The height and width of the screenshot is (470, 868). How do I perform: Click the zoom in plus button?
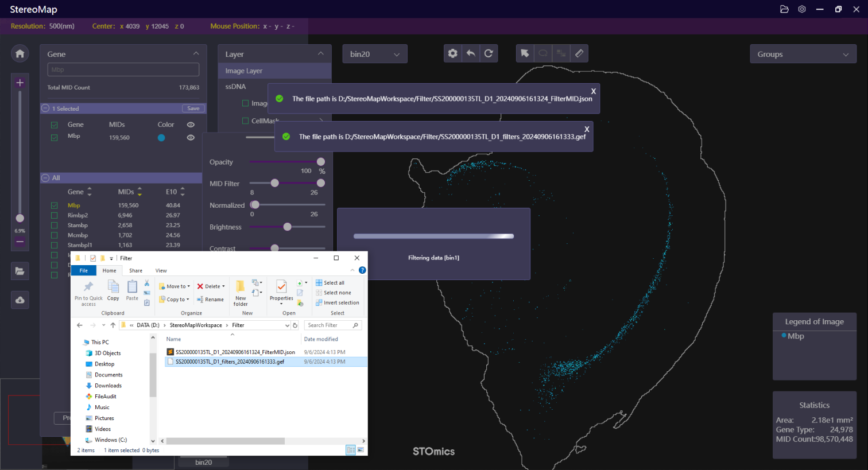pos(20,83)
